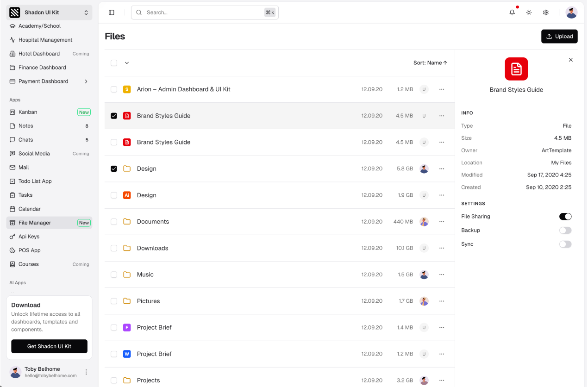588x387 pixels.
Task: Open more options for Arion Admin Dashboard row
Action: (x=442, y=89)
